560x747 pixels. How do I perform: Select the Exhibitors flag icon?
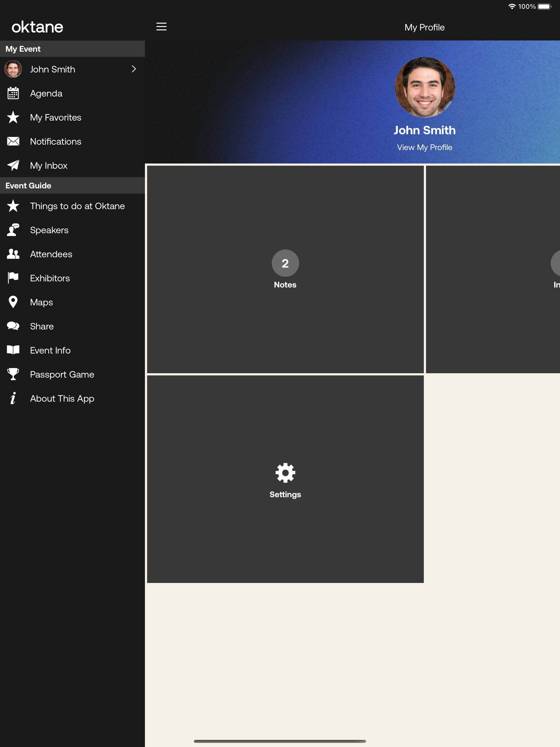(x=13, y=278)
